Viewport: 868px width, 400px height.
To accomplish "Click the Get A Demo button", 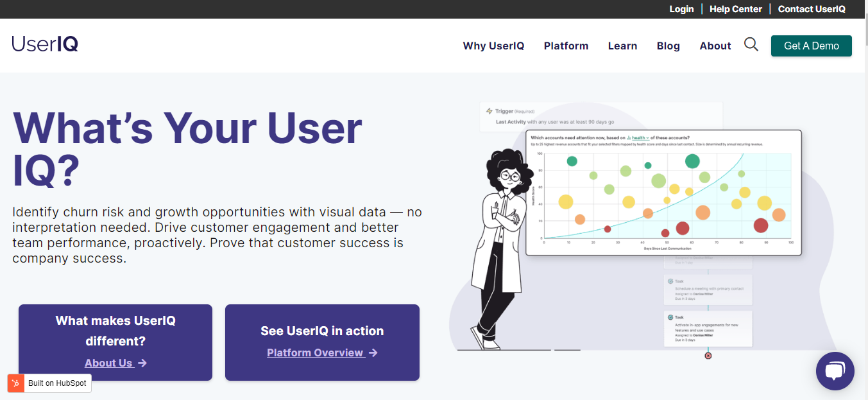I will (x=812, y=46).
